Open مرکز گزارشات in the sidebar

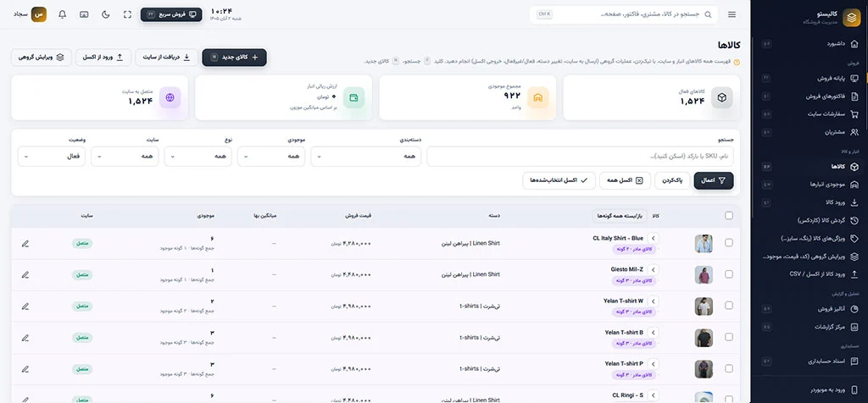pyautogui.click(x=810, y=327)
